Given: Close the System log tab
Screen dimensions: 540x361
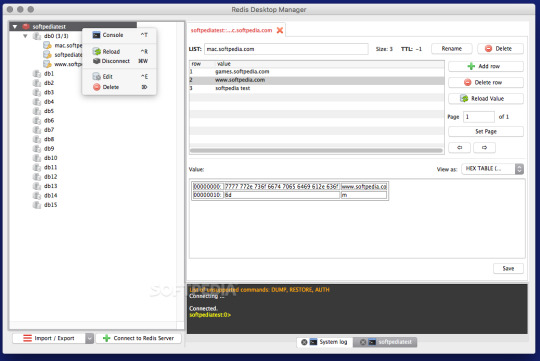Looking at the screenshot, I should [304, 342].
